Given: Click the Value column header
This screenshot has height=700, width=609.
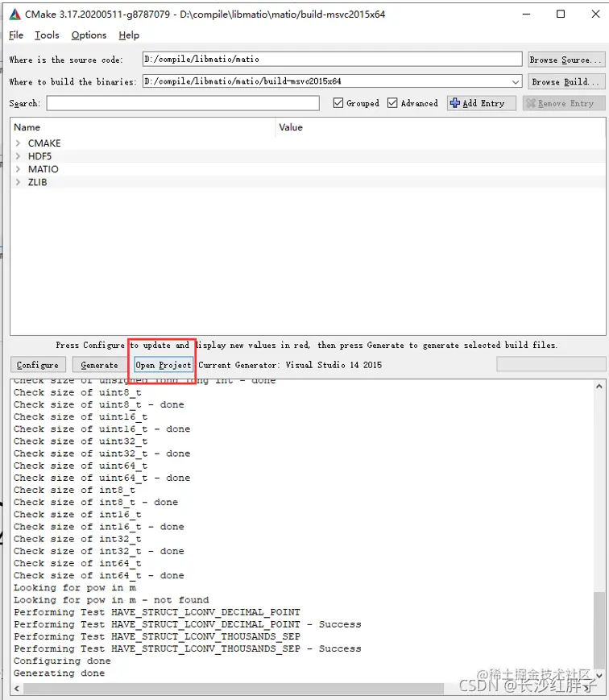Looking at the screenshot, I should 441,127.
